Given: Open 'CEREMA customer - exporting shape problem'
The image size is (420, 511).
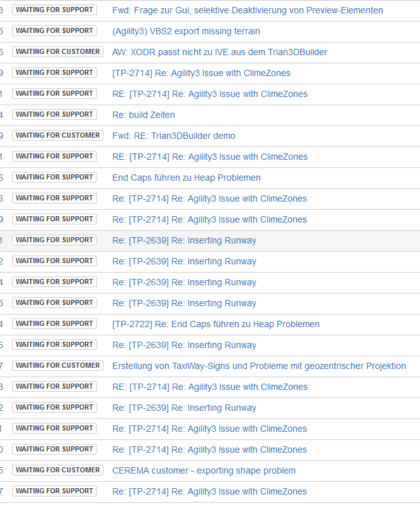Looking at the screenshot, I should (204, 470).
